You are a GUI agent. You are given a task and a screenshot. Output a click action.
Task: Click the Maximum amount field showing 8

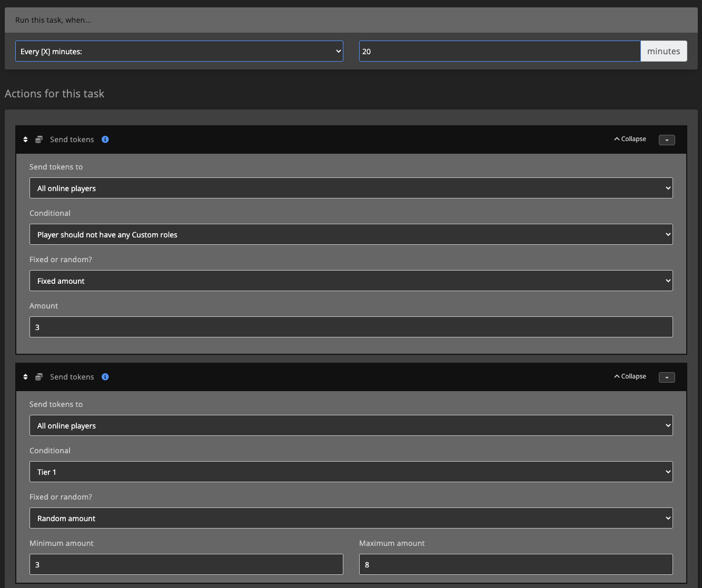coord(516,564)
